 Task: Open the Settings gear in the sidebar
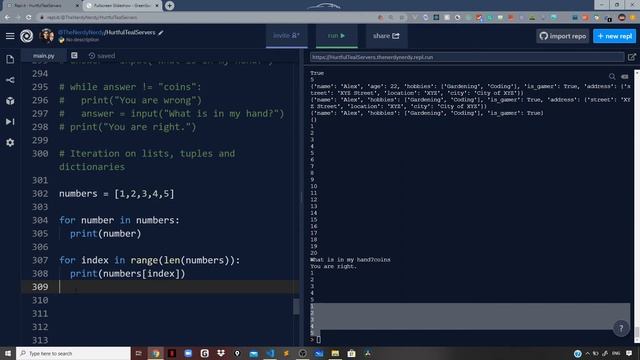click(x=10, y=142)
